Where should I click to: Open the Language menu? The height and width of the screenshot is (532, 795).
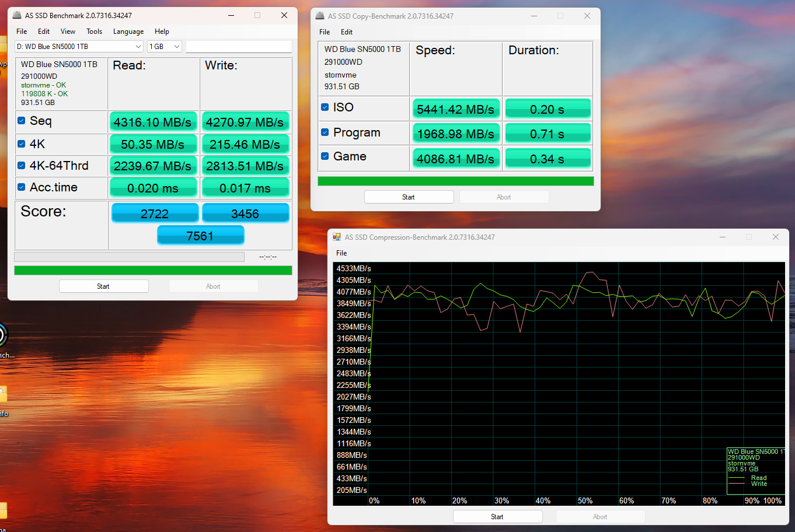tap(128, 32)
